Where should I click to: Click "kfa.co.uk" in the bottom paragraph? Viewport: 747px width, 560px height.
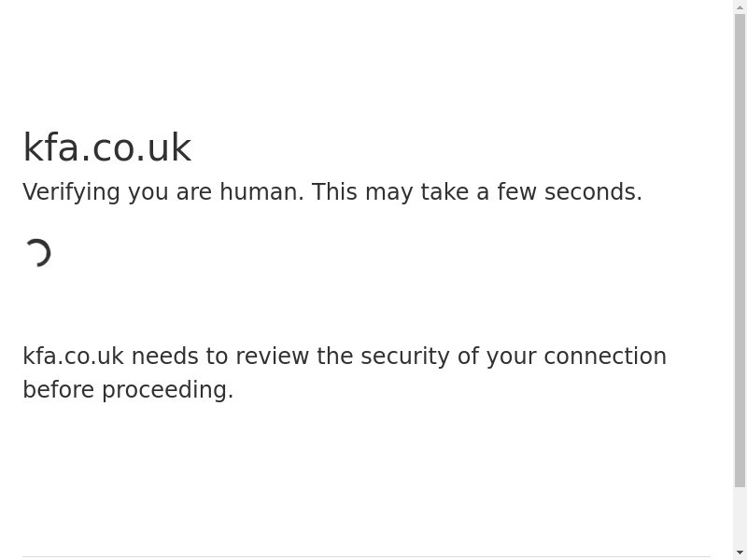point(73,357)
